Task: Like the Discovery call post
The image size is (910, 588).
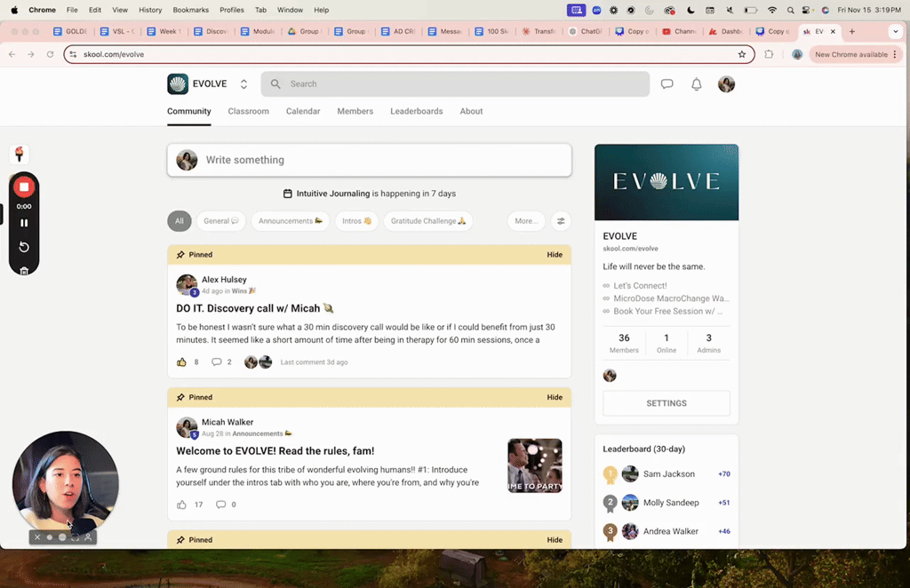Action: [181, 362]
